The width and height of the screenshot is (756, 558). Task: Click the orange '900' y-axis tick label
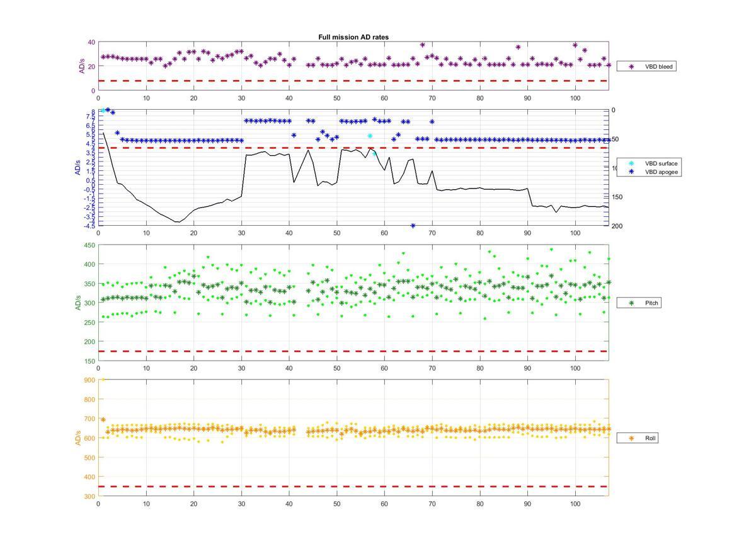89,380
